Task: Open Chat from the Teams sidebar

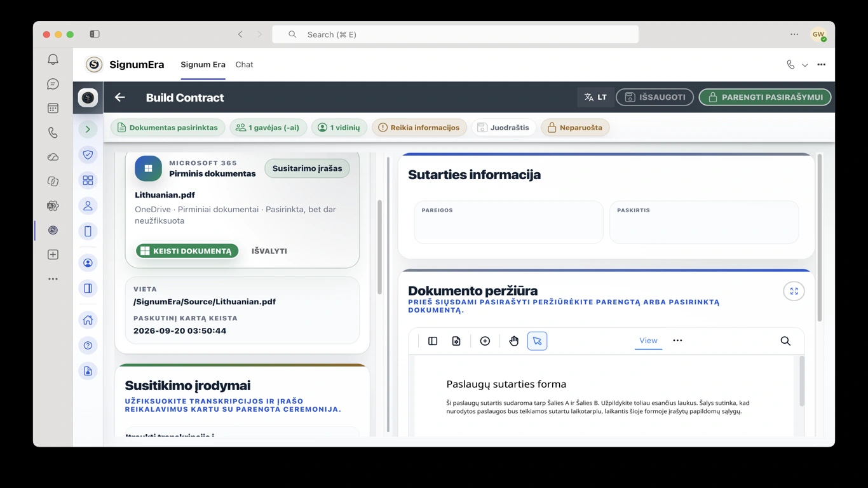Action: tap(53, 84)
